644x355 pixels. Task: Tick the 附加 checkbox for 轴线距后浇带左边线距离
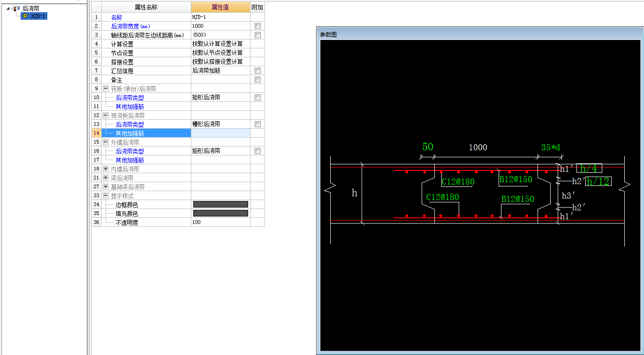[x=258, y=35]
